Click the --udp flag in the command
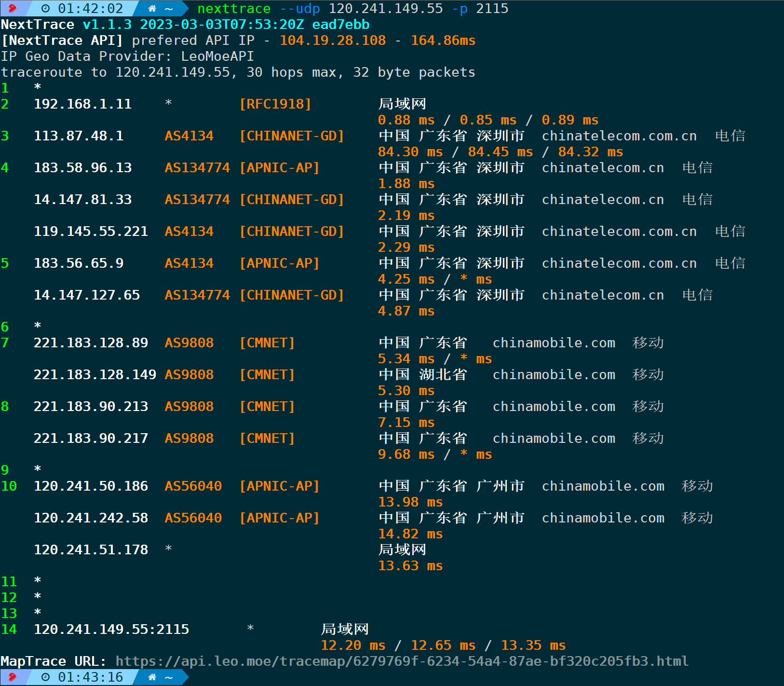 pyautogui.click(x=300, y=9)
